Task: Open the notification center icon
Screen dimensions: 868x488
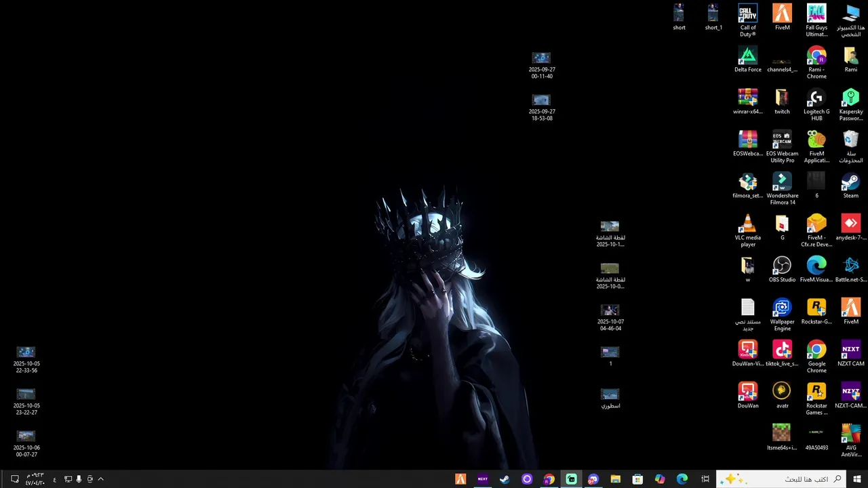Action: pos(15,479)
